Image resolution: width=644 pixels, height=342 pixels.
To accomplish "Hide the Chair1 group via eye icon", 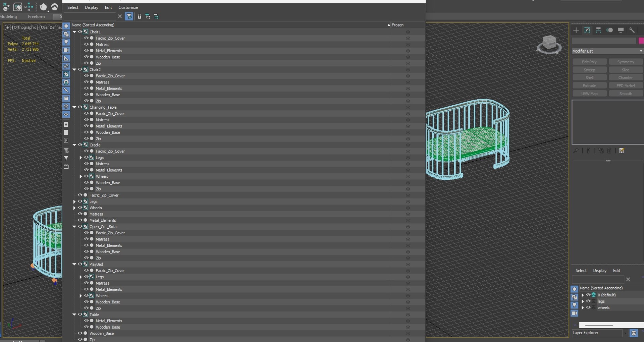I will [x=80, y=32].
